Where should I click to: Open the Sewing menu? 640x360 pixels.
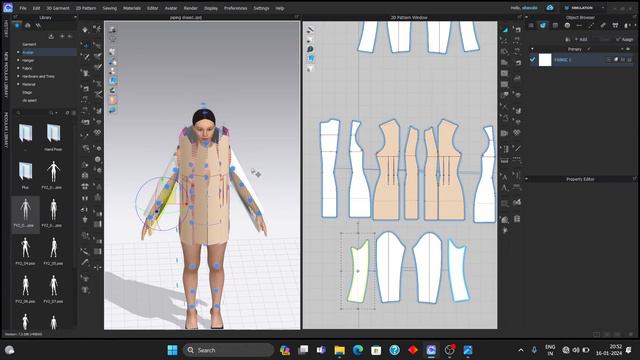pos(109,8)
